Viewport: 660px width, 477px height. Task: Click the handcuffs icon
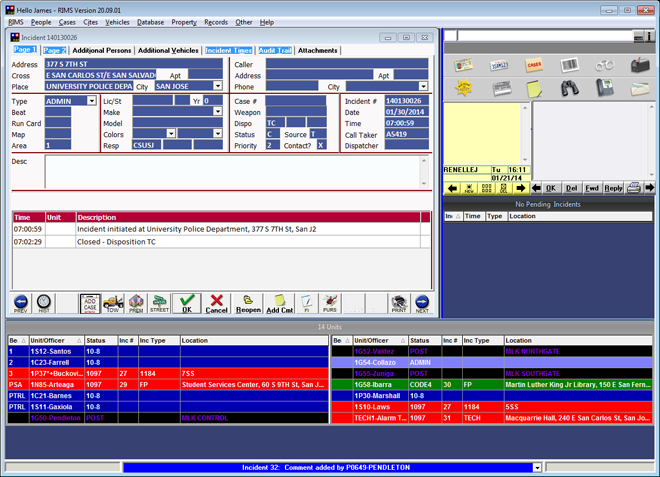(605, 66)
